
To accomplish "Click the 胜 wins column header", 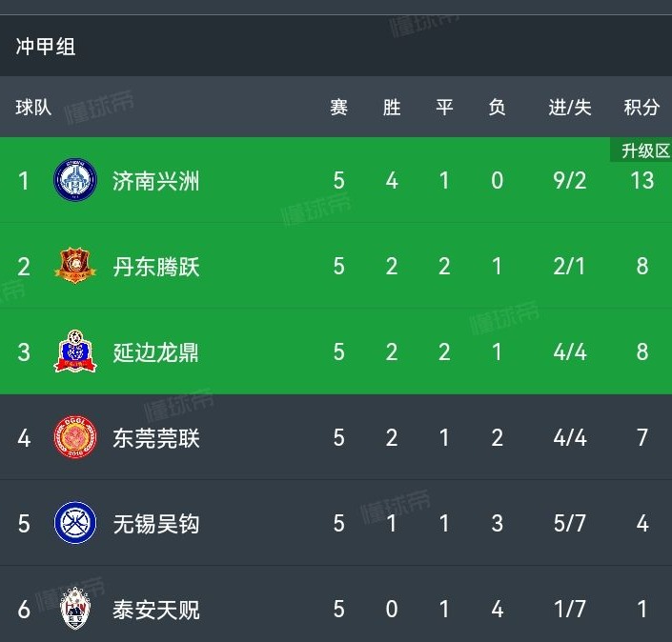I will [392, 107].
